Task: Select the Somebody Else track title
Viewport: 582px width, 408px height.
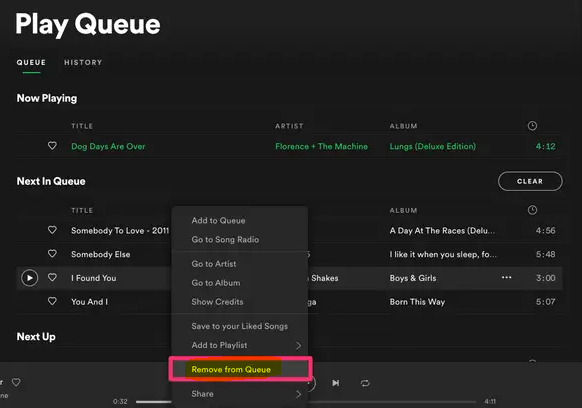Action: click(100, 254)
